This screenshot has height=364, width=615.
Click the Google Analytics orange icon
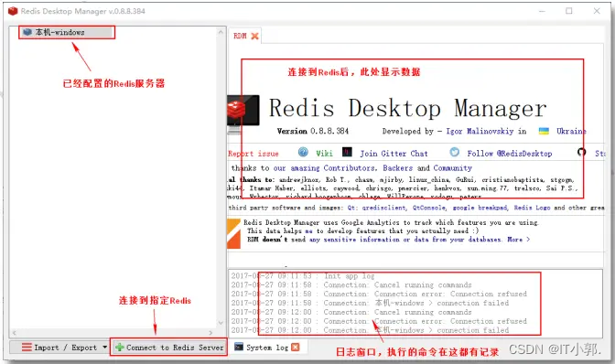(x=233, y=233)
